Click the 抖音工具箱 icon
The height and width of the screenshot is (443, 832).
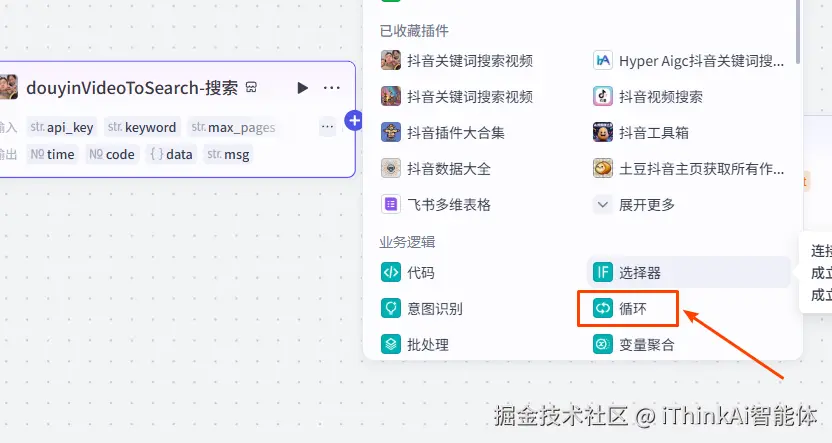point(603,133)
